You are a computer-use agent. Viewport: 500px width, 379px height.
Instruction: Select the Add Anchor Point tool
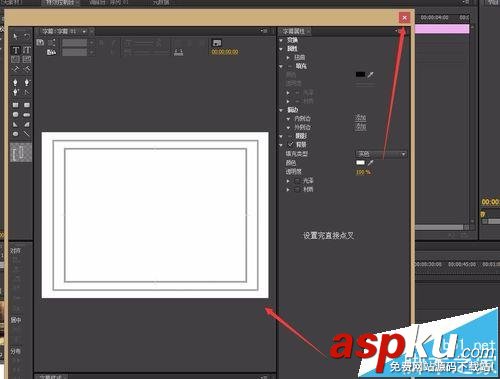15,92
